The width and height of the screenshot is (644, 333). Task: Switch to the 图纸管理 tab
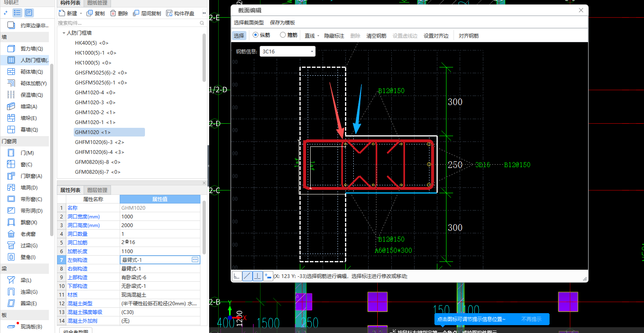[x=97, y=3]
